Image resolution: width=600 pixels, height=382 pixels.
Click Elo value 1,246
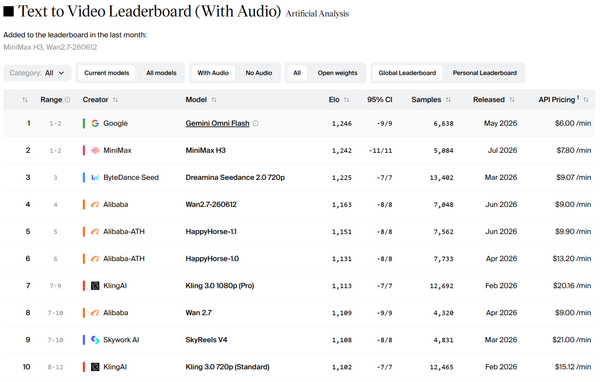[342, 124]
